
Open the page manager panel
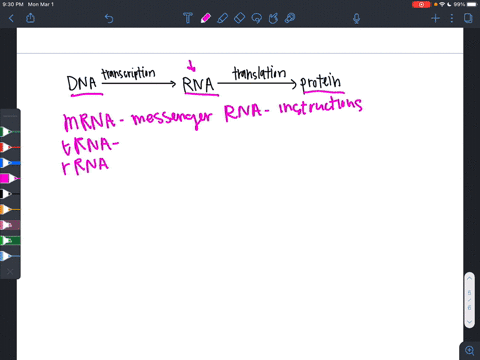coord(468,18)
